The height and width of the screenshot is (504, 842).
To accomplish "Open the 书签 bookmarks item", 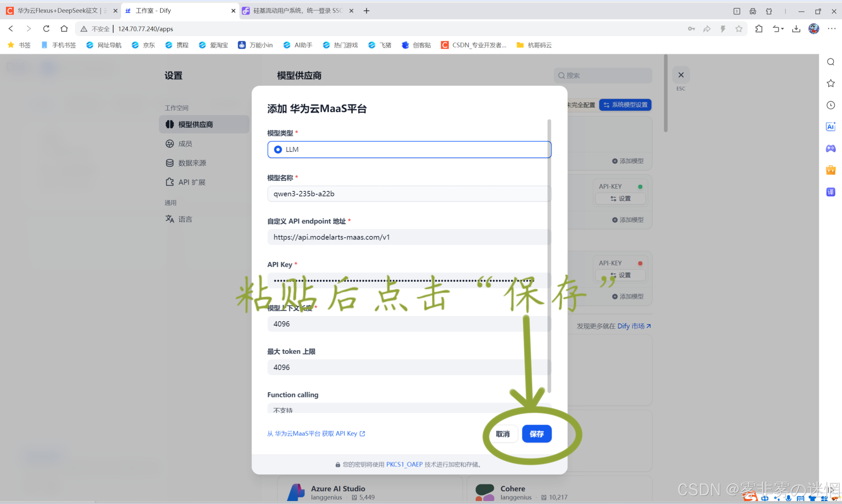I will 19,45.
